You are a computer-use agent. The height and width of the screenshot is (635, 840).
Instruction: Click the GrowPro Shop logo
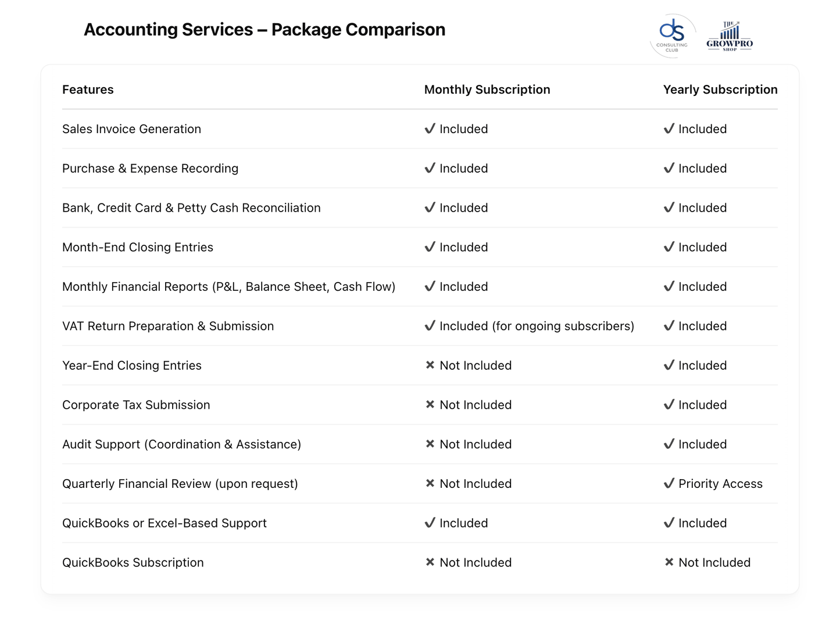click(730, 37)
